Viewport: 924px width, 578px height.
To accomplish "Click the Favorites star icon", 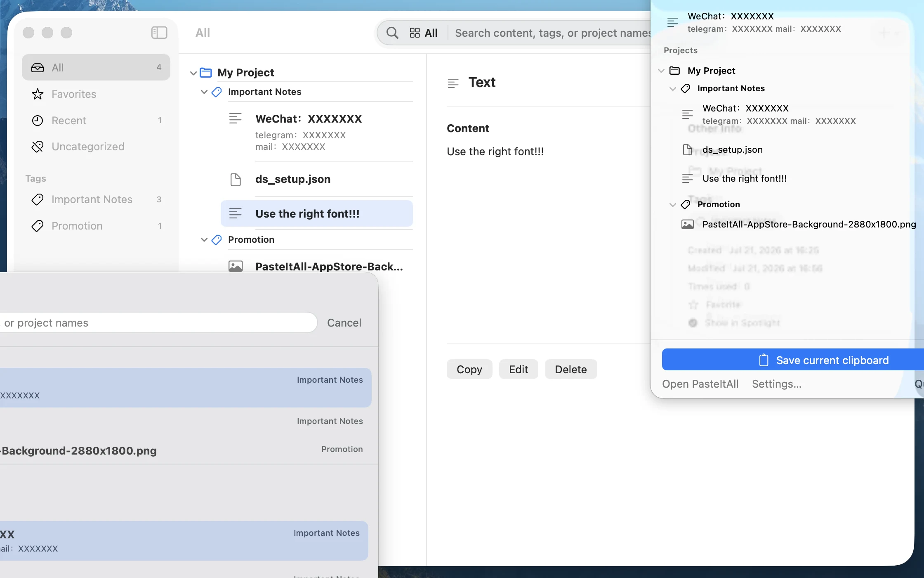I will point(38,94).
